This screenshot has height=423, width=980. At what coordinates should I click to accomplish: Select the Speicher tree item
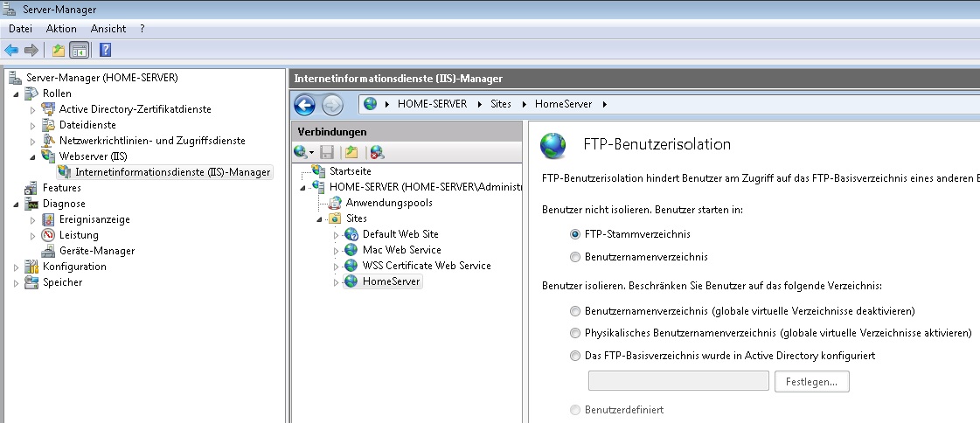(x=62, y=281)
